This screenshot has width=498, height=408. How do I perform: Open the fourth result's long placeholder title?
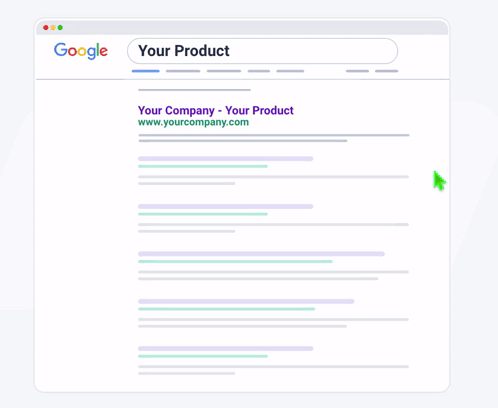(261, 254)
